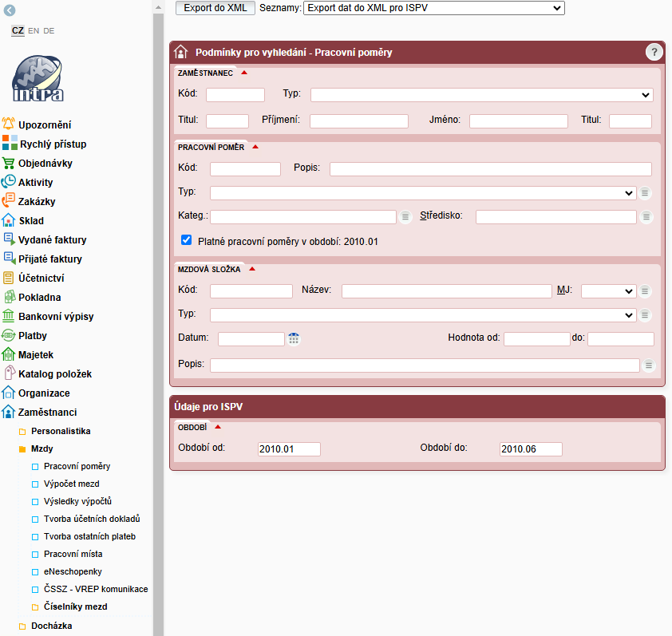Click the list icon beside MJ dropdown
The height and width of the screenshot is (636, 672).
[x=646, y=291]
